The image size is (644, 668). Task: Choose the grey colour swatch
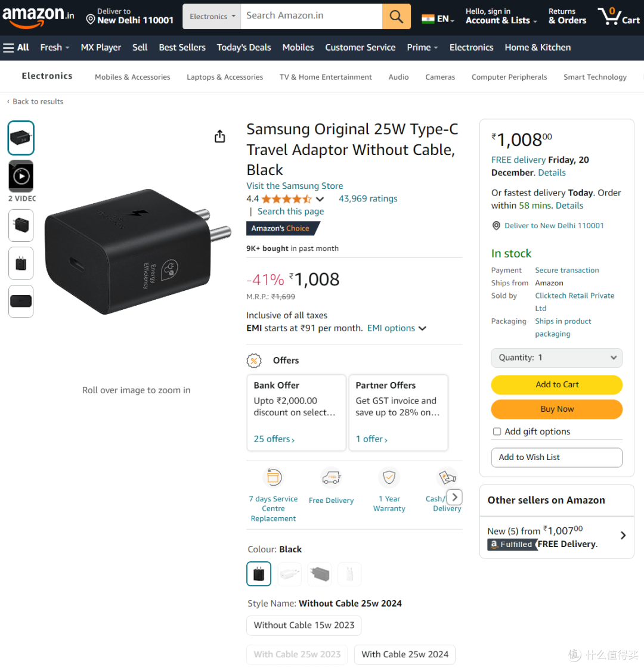coord(320,574)
